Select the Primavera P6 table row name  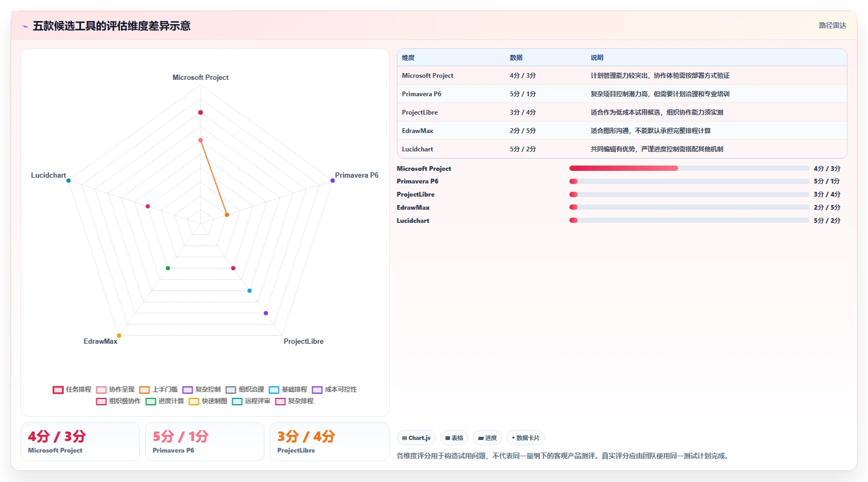pyautogui.click(x=422, y=94)
